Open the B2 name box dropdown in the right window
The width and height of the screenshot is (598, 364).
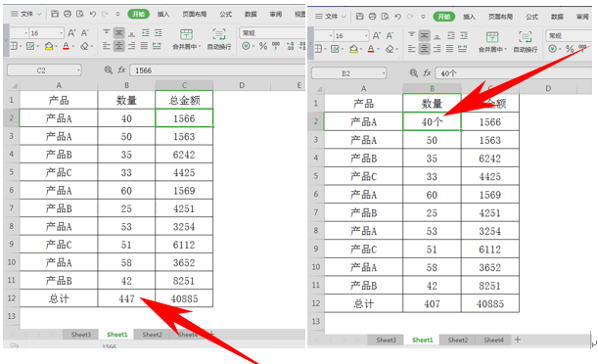[383, 73]
